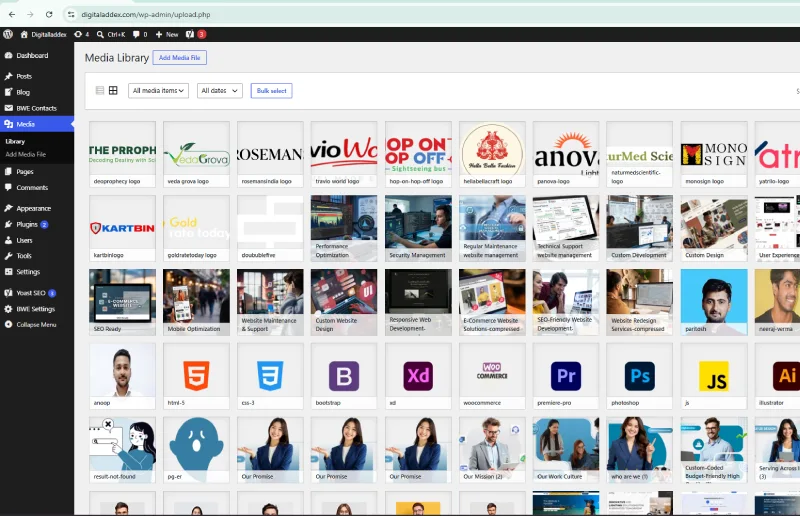This screenshot has width=800, height=516.
Task: Click the browser address bar URL
Action: [146, 14]
